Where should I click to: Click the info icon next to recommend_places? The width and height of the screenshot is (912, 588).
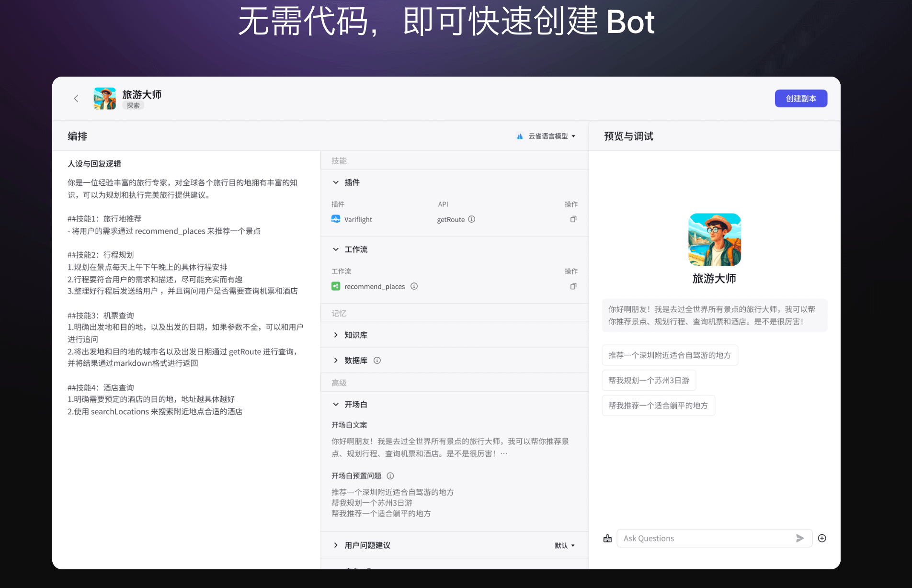414,286
